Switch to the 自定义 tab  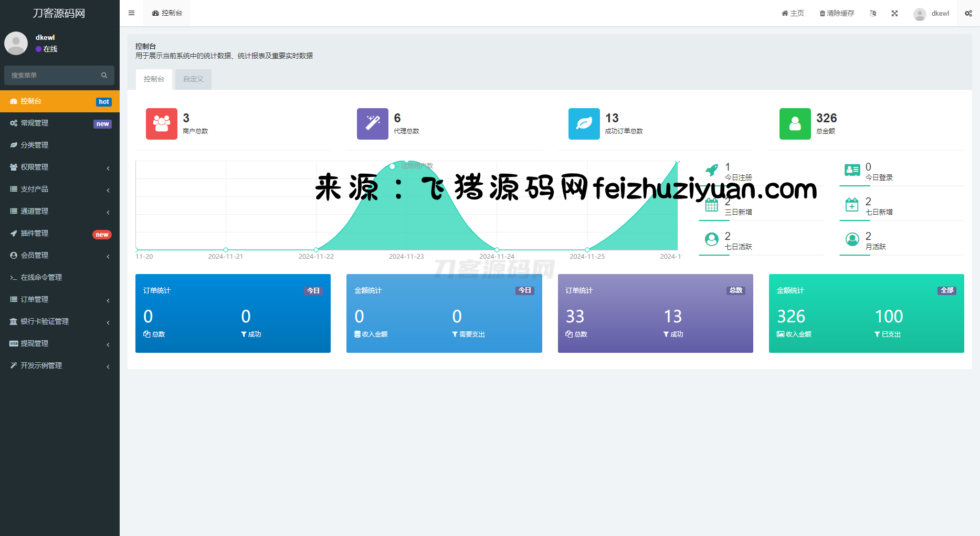193,79
